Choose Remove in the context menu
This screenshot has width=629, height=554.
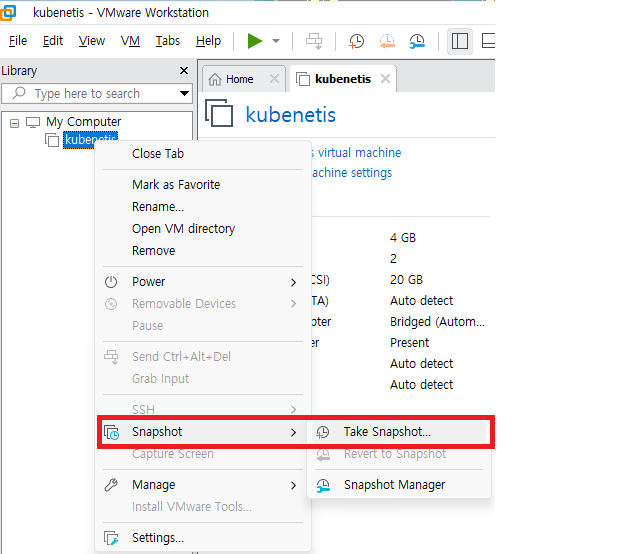[x=154, y=251]
